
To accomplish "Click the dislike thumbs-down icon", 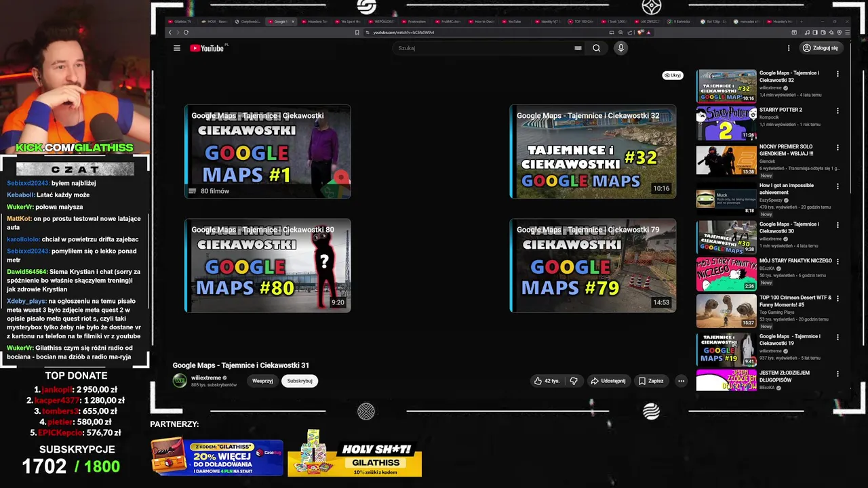I will (x=574, y=381).
